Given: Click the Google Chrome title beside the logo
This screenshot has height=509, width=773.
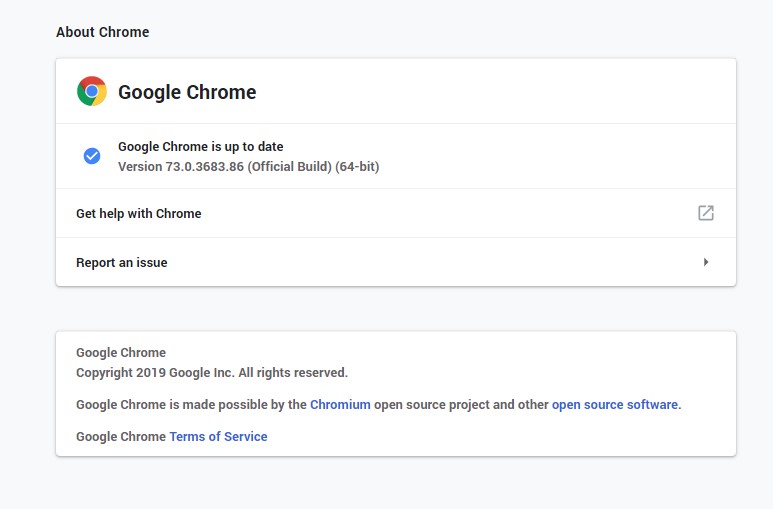Looking at the screenshot, I should click(x=187, y=92).
